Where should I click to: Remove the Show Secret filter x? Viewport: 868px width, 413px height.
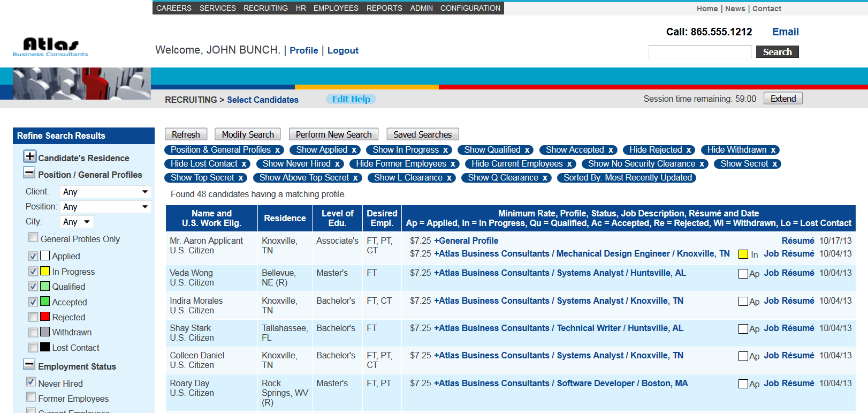774,164
